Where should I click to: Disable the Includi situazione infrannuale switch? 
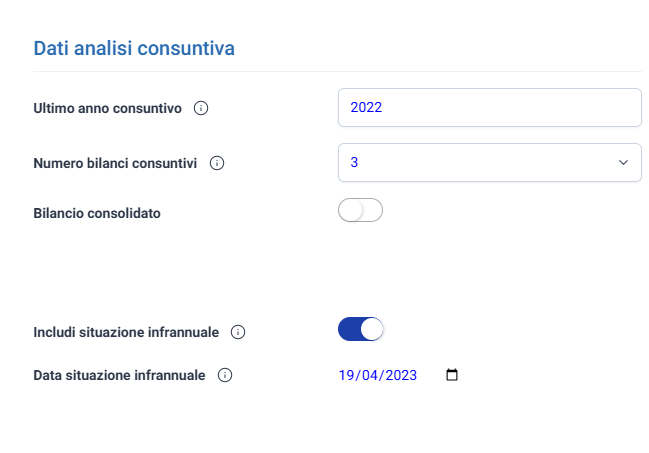coord(361,329)
